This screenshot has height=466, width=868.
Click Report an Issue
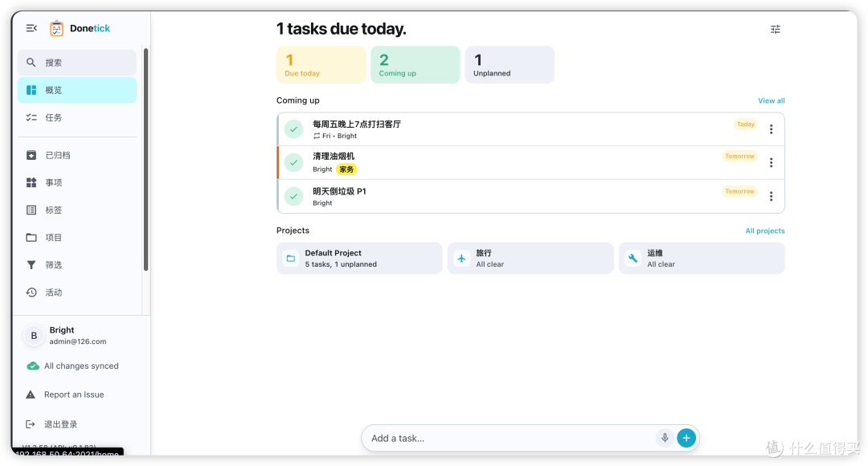pos(74,394)
